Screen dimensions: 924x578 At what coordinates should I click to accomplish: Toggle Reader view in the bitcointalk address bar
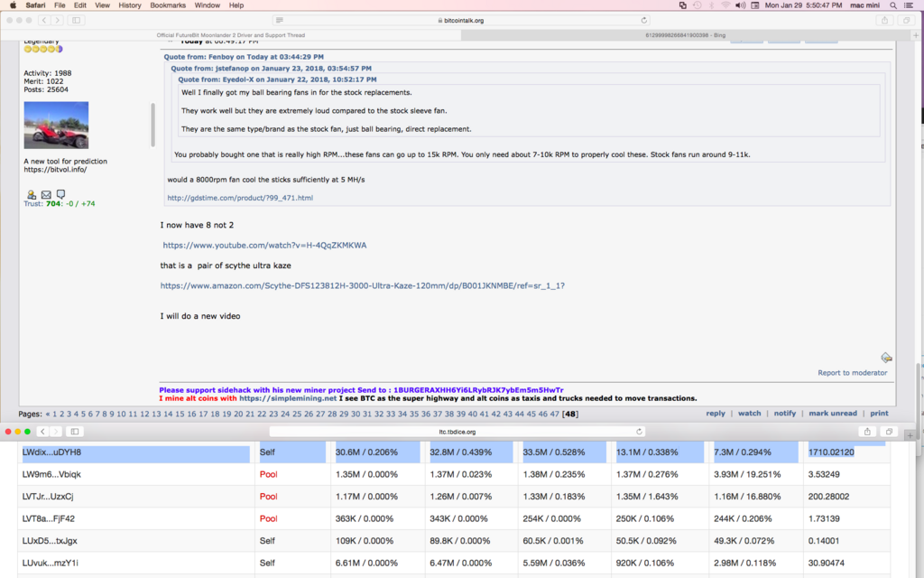point(280,20)
